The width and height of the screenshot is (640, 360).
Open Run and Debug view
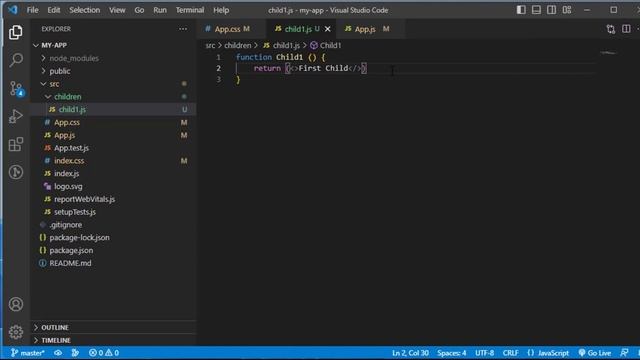[16, 116]
